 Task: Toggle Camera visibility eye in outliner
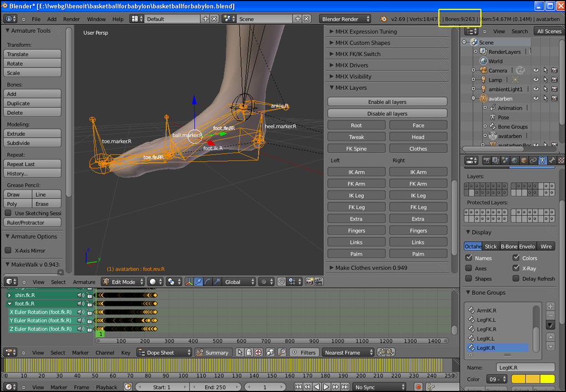click(x=536, y=70)
